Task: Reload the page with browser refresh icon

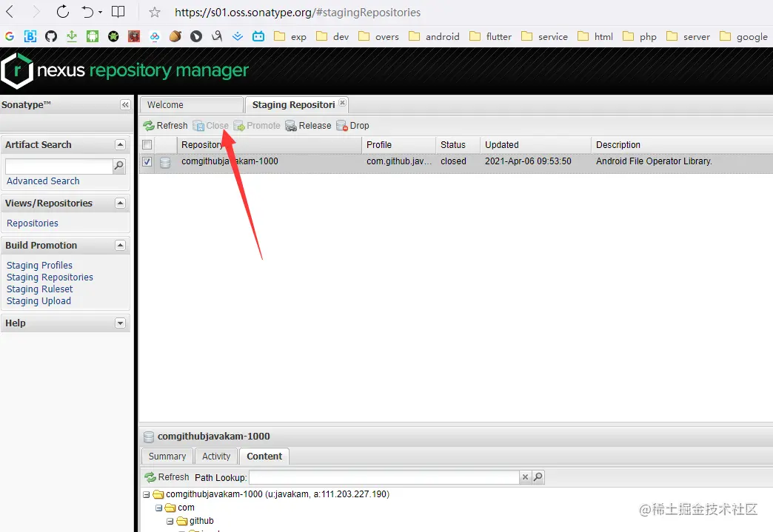Action: click(63, 12)
